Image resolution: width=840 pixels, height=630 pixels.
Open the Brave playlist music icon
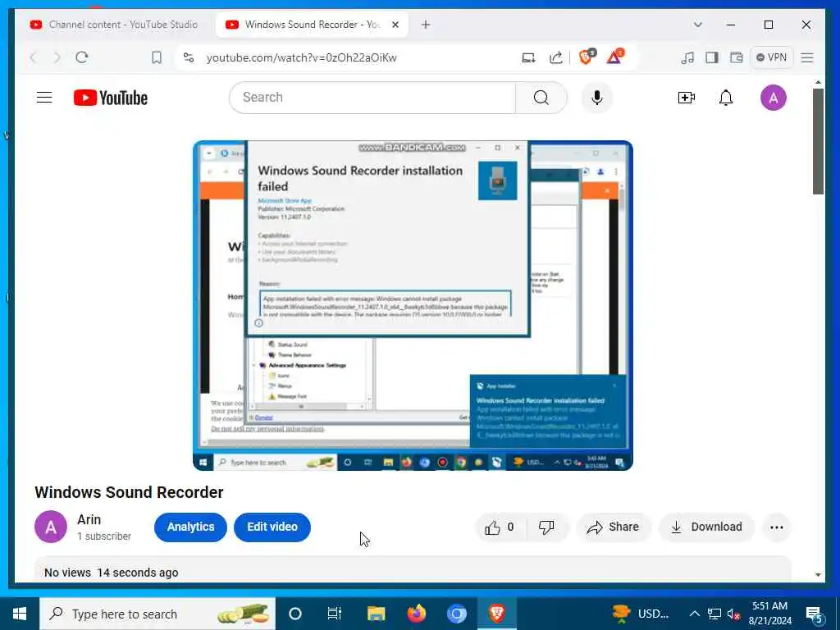tap(687, 57)
